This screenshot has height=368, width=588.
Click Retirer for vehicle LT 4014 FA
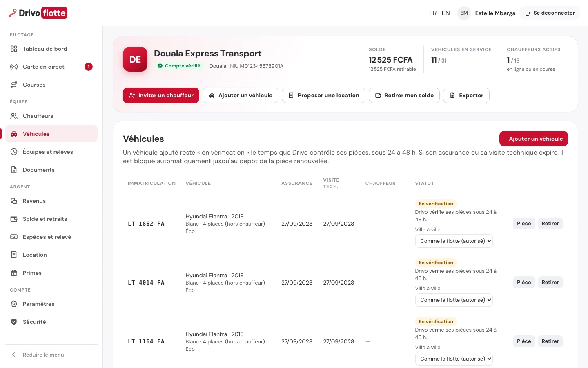click(x=550, y=283)
